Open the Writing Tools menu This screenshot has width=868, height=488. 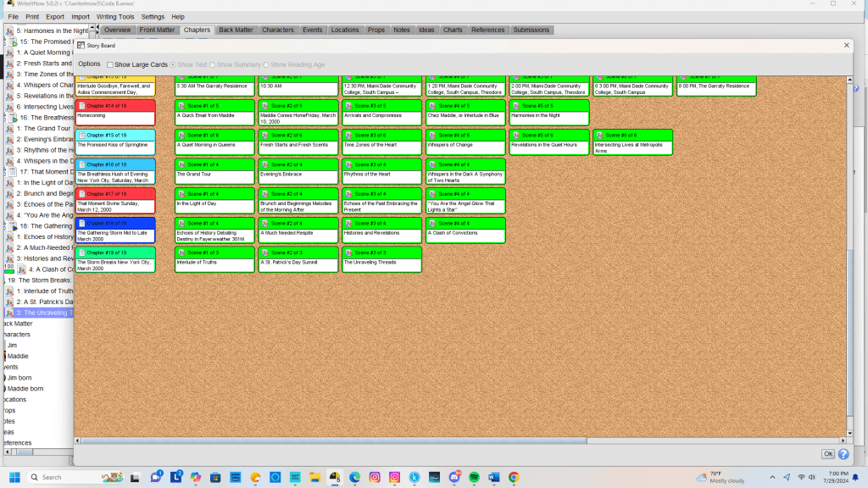click(115, 17)
